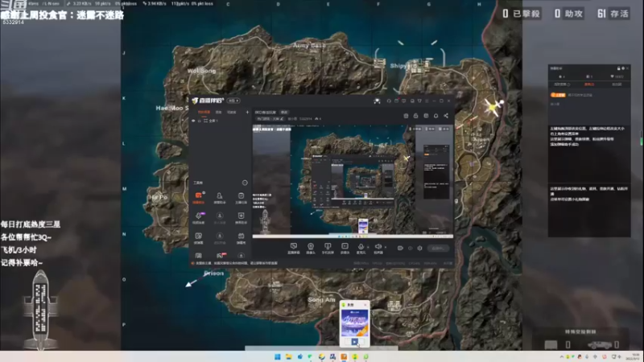Open the headset support icon in title bar
This screenshot has width=644, height=362.
389,101
